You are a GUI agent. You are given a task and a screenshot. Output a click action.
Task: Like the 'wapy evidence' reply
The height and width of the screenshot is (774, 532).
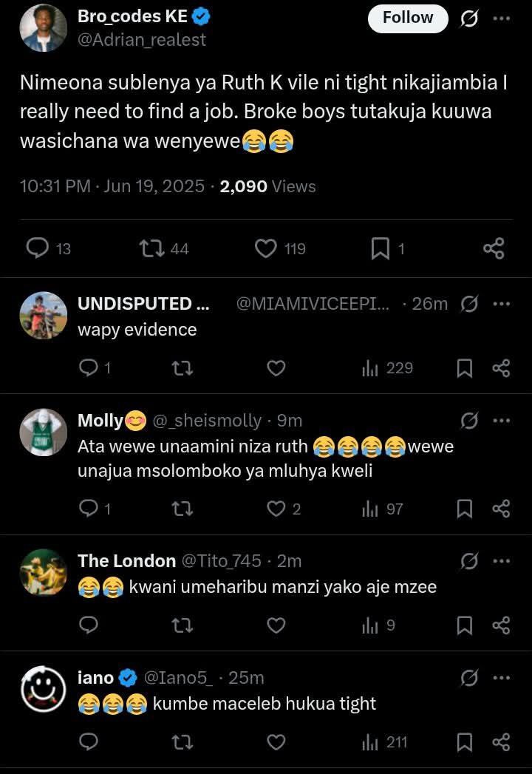(x=276, y=368)
